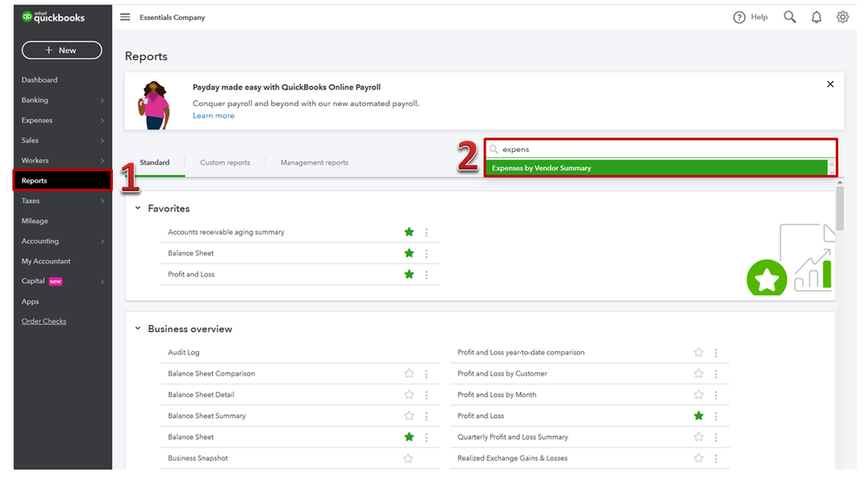868x492 pixels.
Task: Favorite Profit and Loss by Month star
Action: (699, 395)
